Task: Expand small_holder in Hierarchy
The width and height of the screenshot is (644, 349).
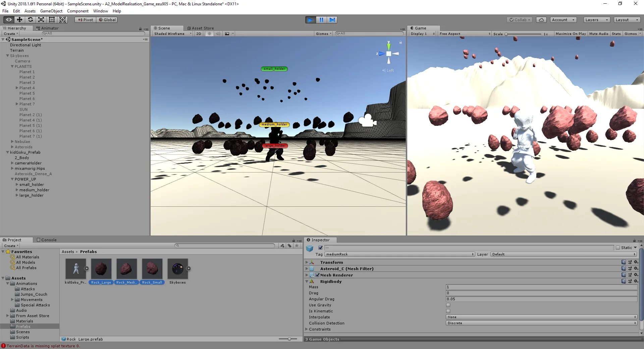Action: point(17,185)
